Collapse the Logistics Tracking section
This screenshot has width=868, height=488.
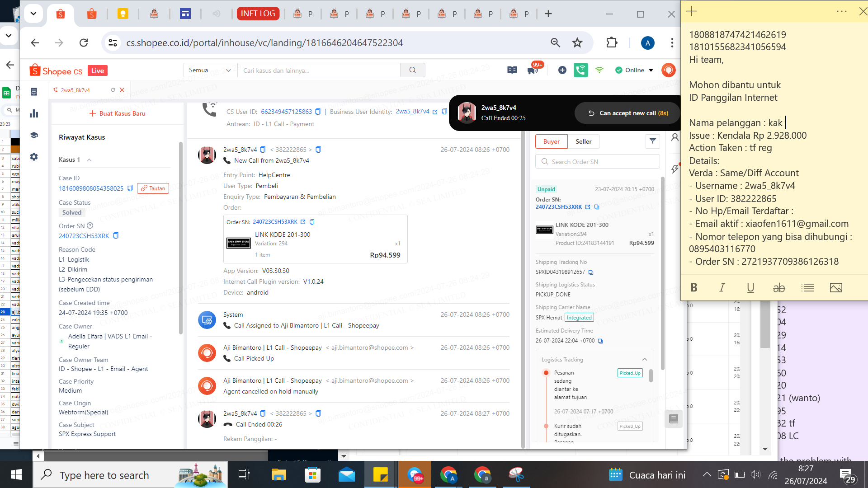pos(645,360)
